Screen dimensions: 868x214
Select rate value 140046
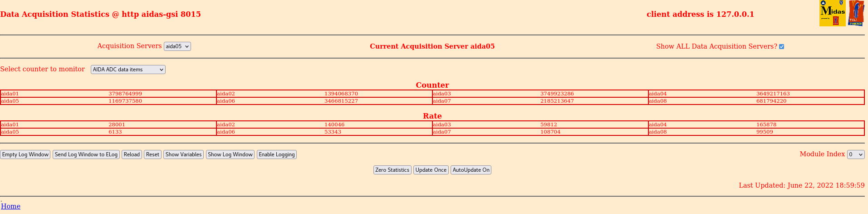pos(334,124)
